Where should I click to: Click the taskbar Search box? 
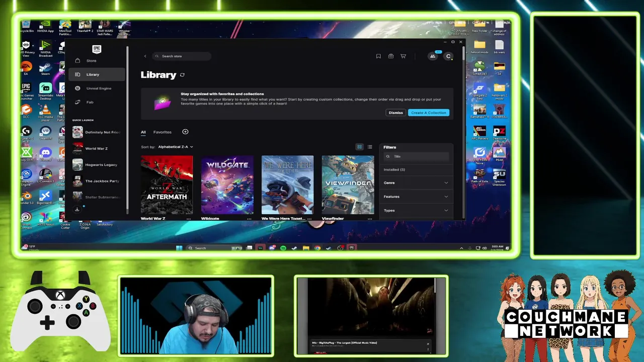click(214, 248)
